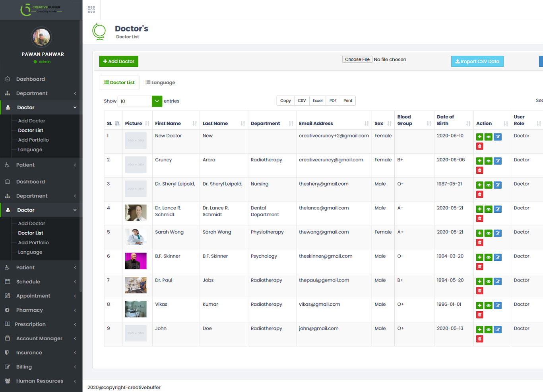The width and height of the screenshot is (543, 392).
Task: Click the Import CSV Data button
Action: [x=477, y=61]
